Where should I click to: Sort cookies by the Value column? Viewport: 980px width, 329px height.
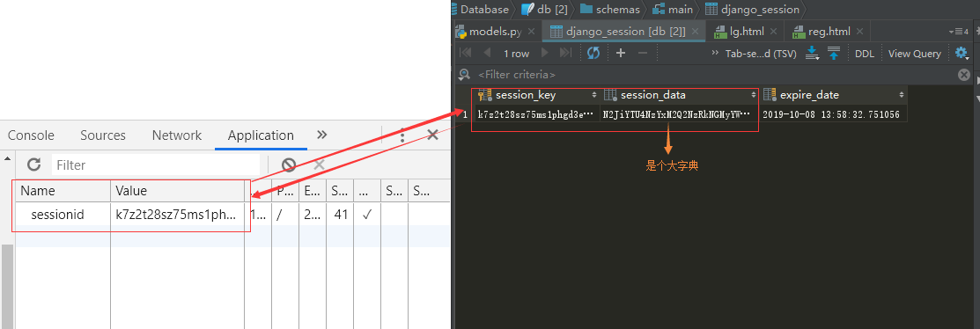(178, 190)
